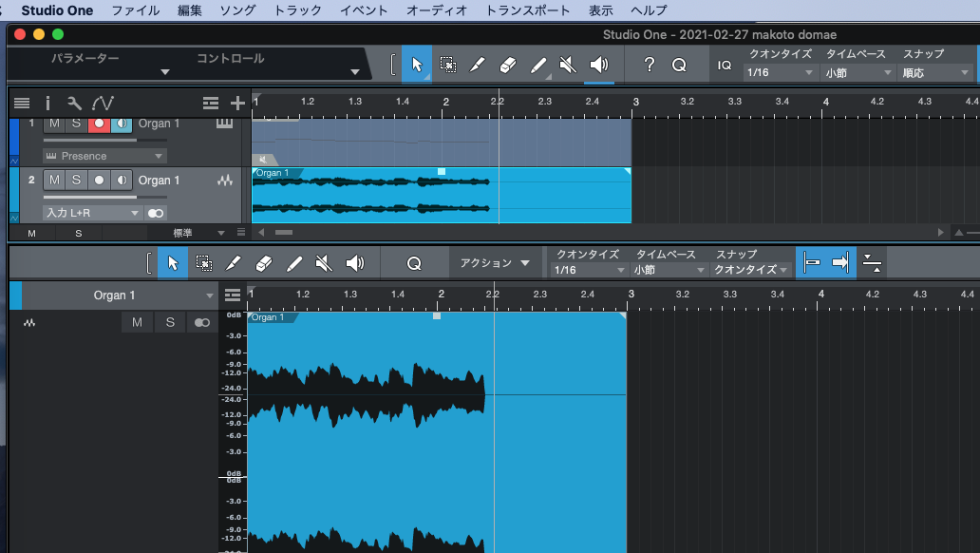Activate the Listen tool in top toolbar
980x553 pixels.
(x=599, y=65)
